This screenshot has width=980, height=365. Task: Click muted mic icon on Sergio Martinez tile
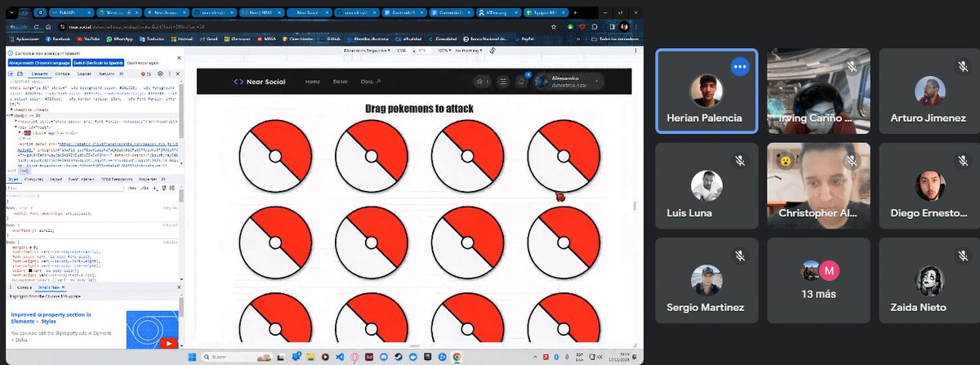[x=740, y=256]
